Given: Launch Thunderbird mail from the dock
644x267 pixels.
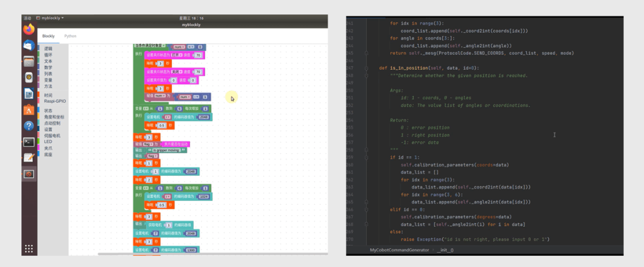Looking at the screenshot, I should [28, 45].
